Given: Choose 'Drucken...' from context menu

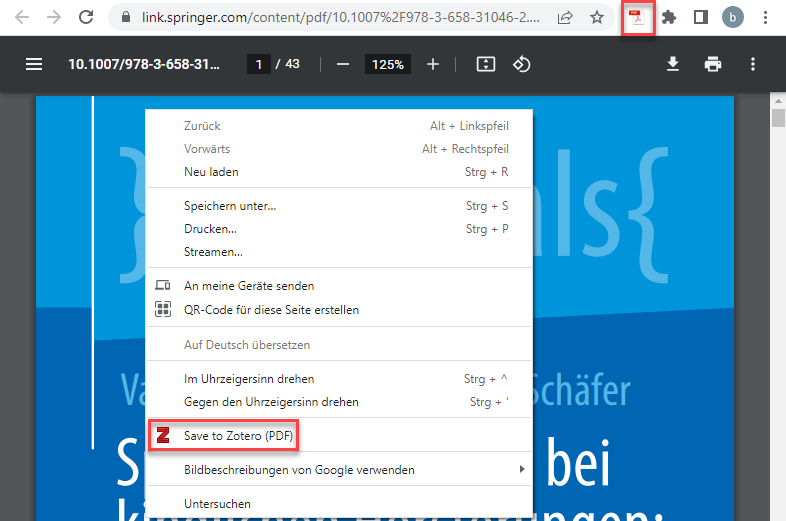Looking at the screenshot, I should 339,229.
